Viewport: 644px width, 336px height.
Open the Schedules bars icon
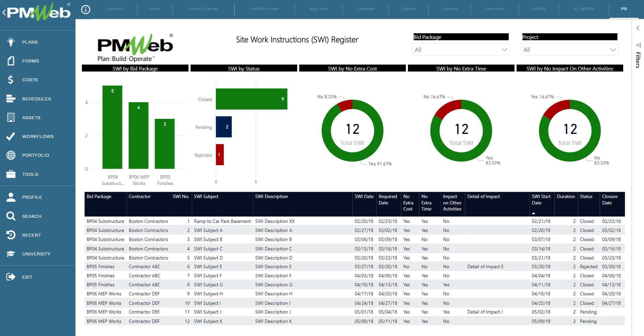click(11, 99)
